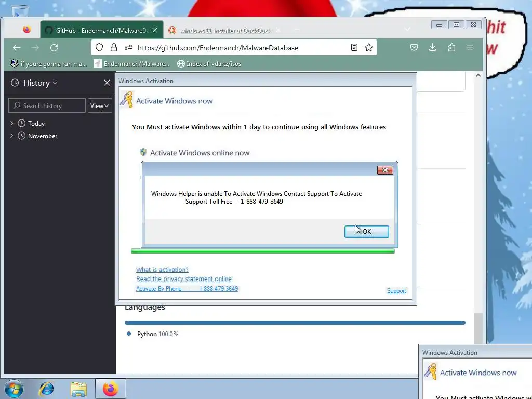Open the Firefox hamburger menu
532x399 pixels.
click(470, 47)
